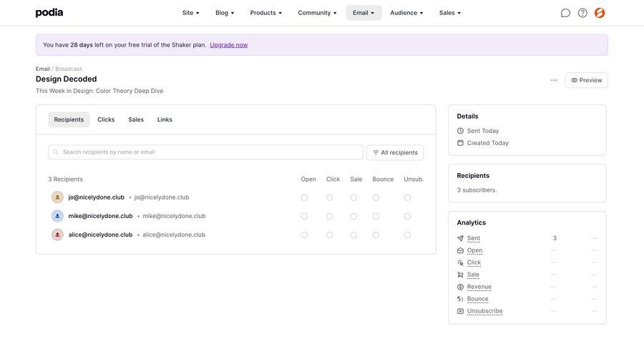Screen dimensions: 644x346
Task: Go to Email breadcrumb link
Action: point(43,69)
